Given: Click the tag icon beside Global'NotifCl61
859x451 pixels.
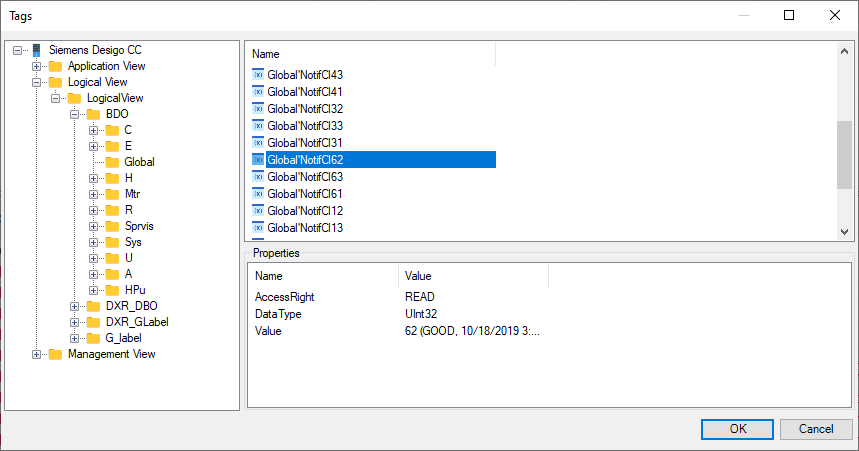Looking at the screenshot, I should (258, 193).
